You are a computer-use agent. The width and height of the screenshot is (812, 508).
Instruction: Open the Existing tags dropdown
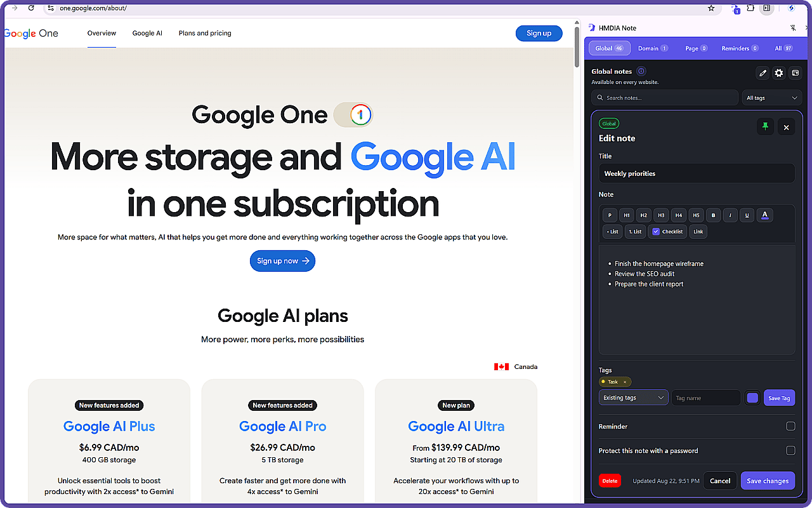[633, 398]
